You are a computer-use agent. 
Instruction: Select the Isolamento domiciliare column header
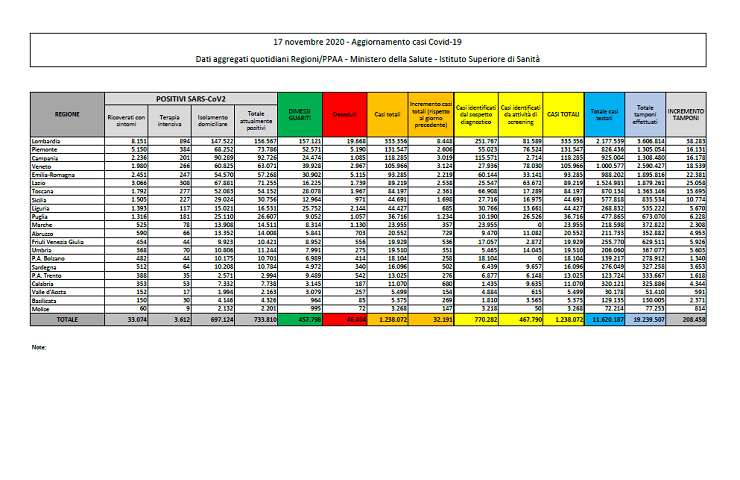[x=216, y=122]
